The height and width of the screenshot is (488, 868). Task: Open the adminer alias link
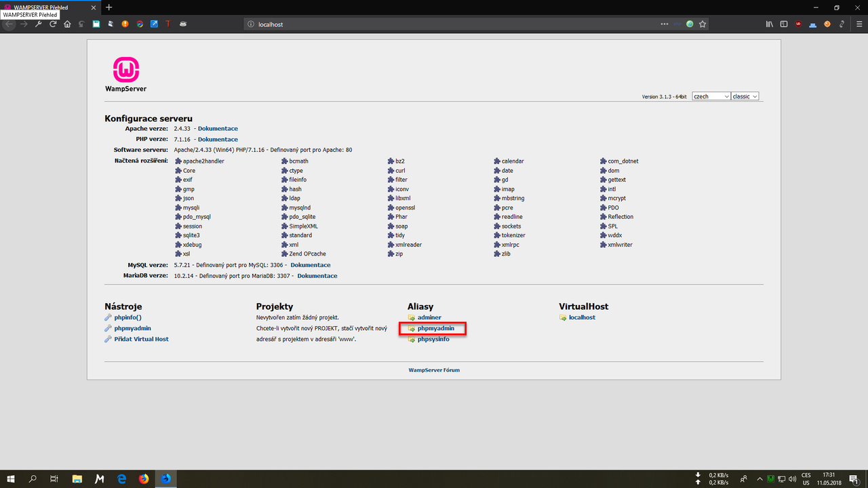(x=429, y=317)
